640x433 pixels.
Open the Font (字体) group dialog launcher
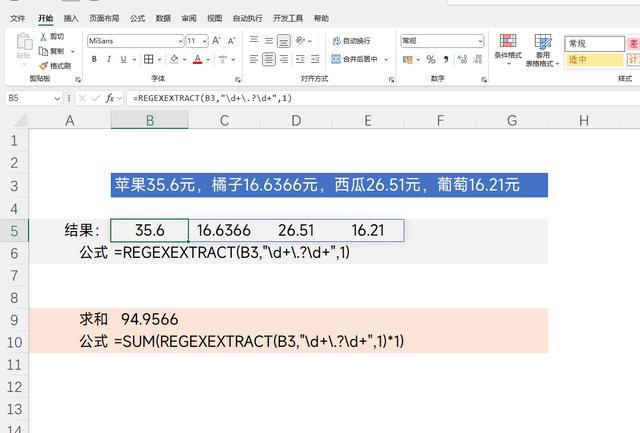(x=238, y=80)
